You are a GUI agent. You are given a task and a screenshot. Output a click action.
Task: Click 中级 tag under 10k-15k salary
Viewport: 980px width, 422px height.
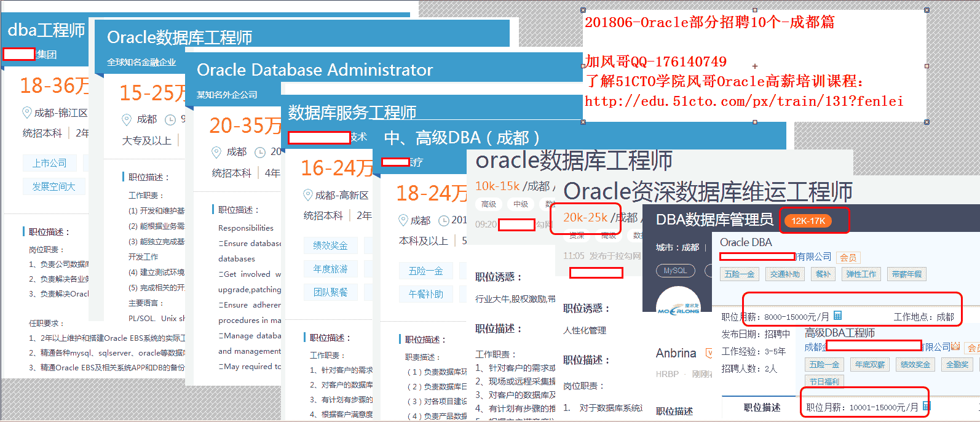point(521,204)
